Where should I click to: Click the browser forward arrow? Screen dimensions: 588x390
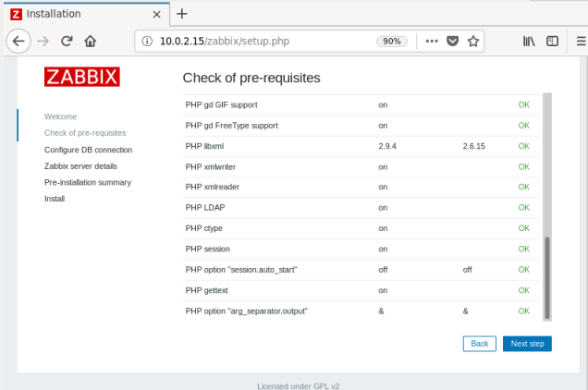pyautogui.click(x=43, y=41)
